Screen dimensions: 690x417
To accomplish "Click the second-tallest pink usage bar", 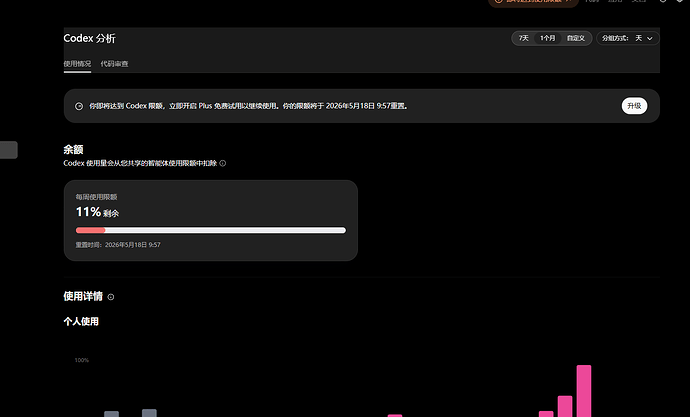I will click(x=565, y=406).
